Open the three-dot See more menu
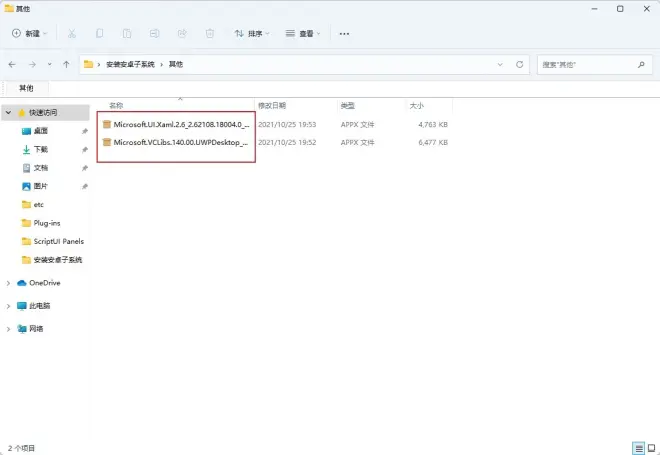 coord(344,33)
